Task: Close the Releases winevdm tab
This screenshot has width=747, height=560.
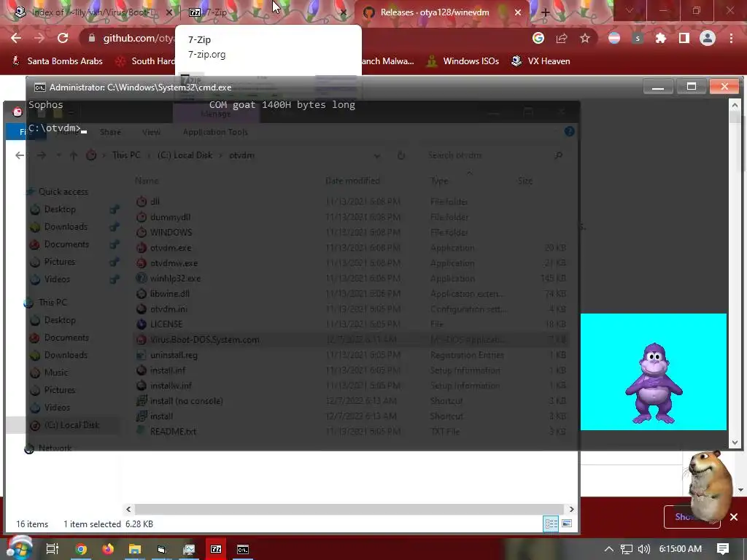Action: click(x=518, y=12)
